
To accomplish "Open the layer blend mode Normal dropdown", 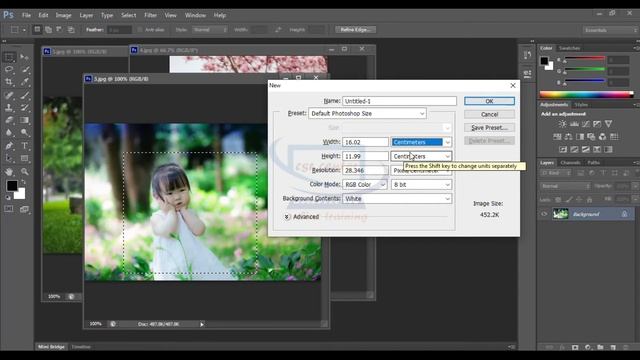I will click(565, 186).
